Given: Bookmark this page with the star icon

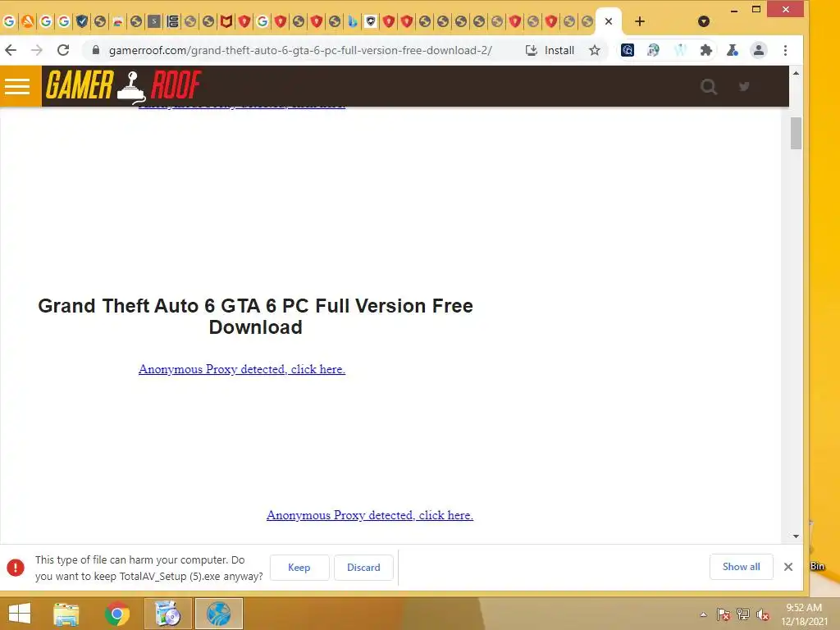Looking at the screenshot, I should [595, 50].
